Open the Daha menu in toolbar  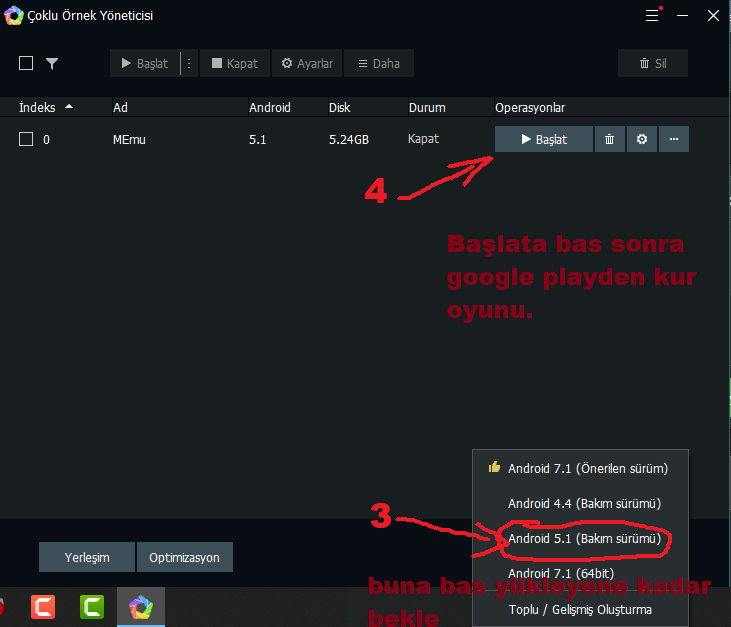coord(379,63)
